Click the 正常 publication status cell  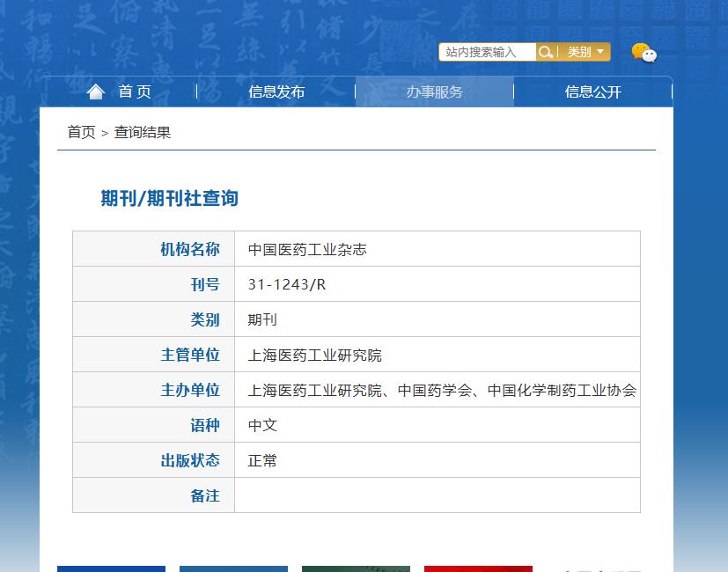438,460
